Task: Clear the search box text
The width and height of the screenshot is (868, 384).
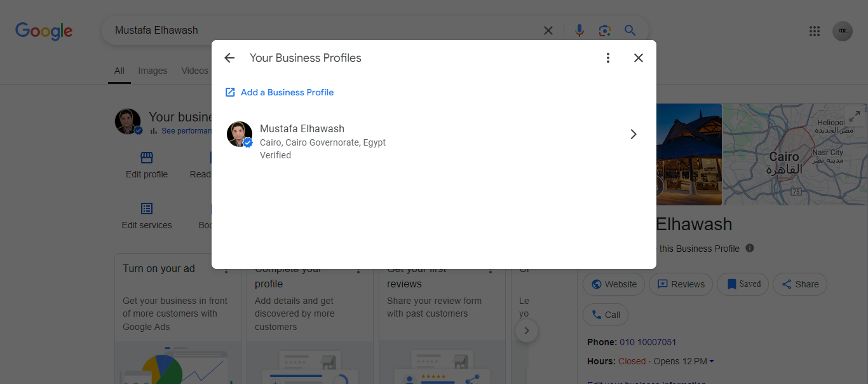Action: click(548, 31)
